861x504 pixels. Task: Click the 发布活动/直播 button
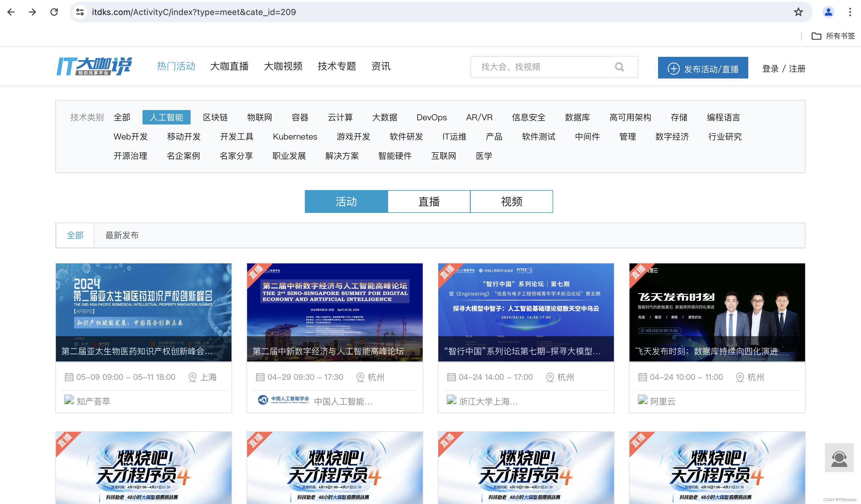[703, 68]
